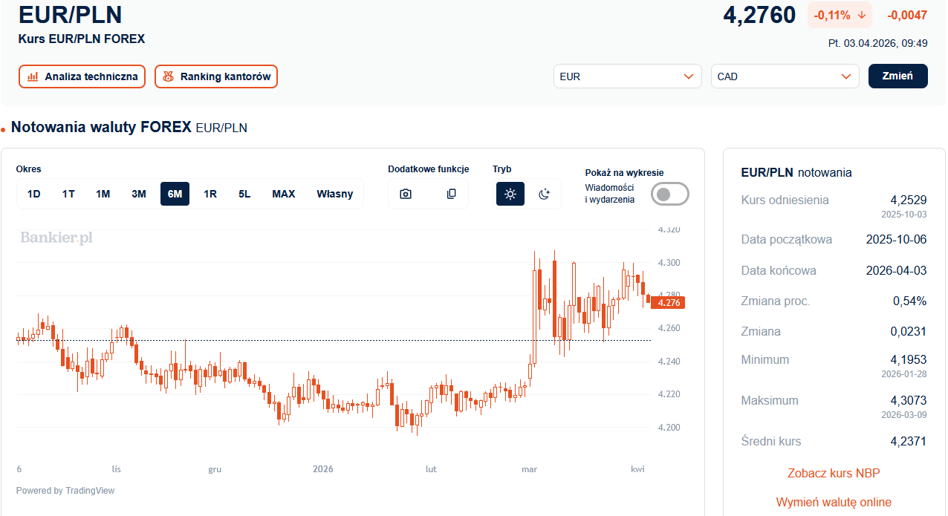
Task: Click the 4.276 price label on chart axis
Action: [x=668, y=302]
